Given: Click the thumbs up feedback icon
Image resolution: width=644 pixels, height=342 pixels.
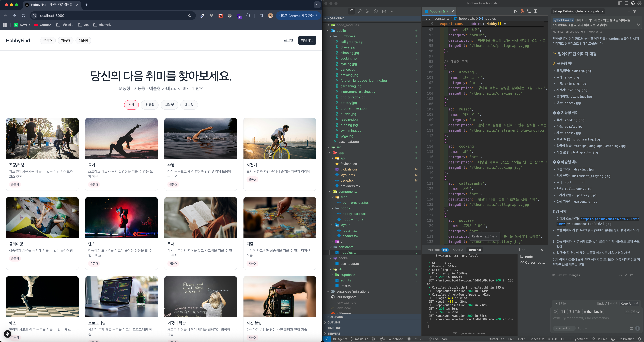Looking at the screenshot, I should [620, 275].
